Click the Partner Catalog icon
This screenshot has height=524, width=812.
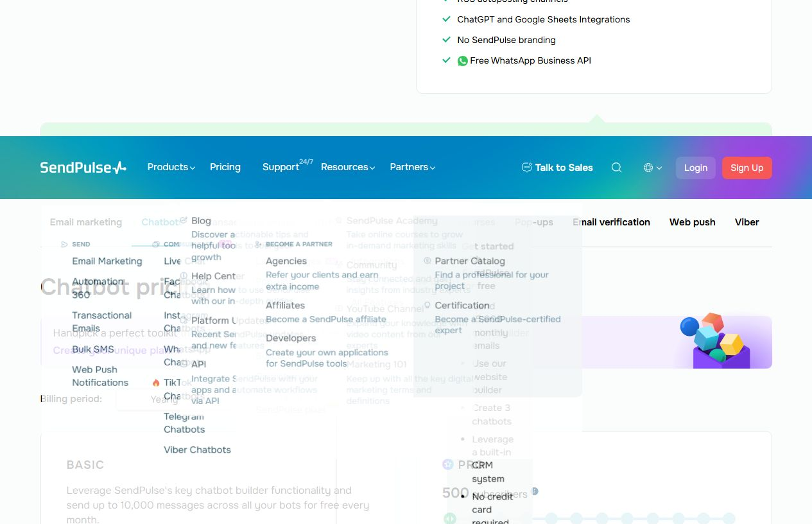click(428, 261)
